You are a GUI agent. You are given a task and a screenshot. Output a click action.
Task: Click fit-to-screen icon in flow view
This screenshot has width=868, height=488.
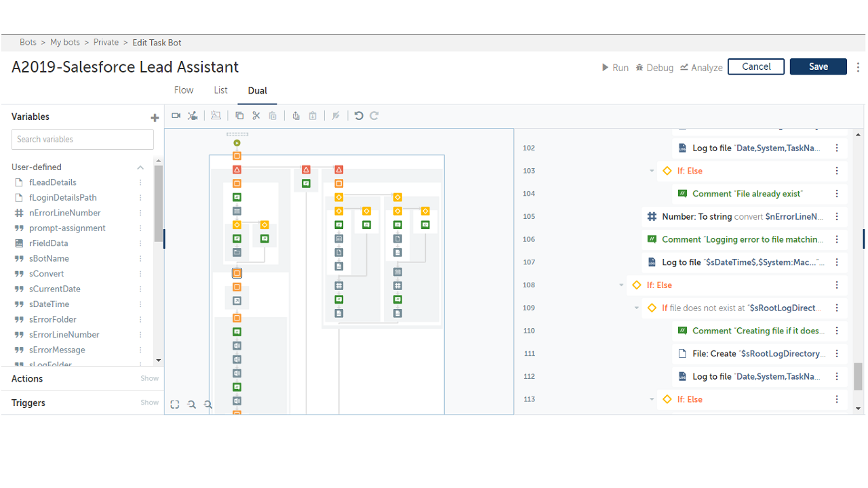pyautogui.click(x=175, y=405)
